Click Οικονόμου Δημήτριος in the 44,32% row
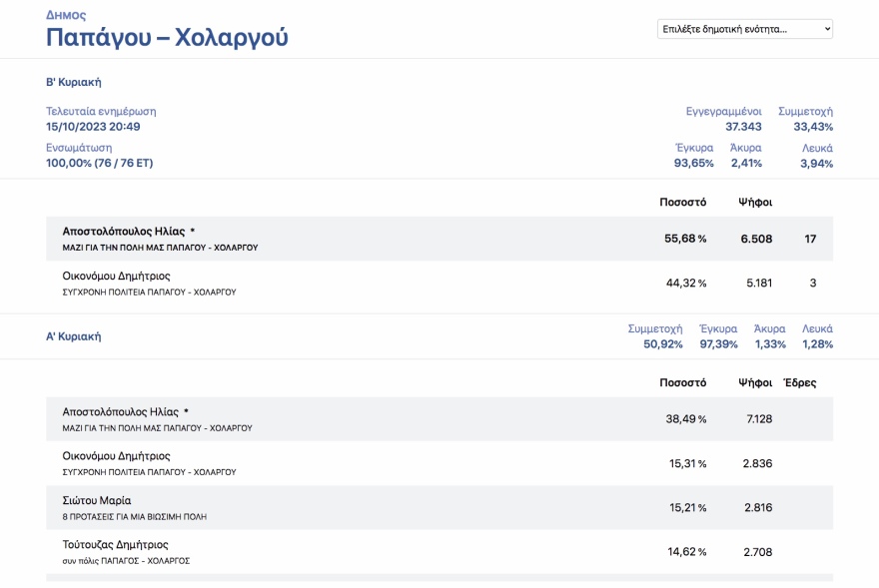The width and height of the screenshot is (879, 588). [x=116, y=276]
